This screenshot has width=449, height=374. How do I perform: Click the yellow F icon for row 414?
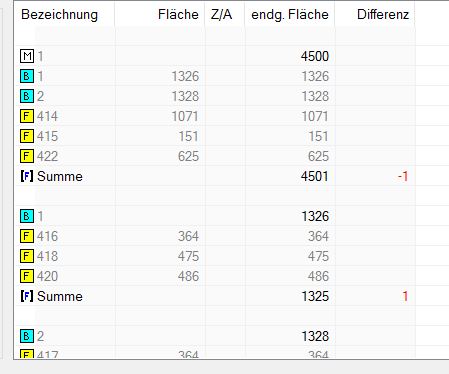(x=27, y=116)
